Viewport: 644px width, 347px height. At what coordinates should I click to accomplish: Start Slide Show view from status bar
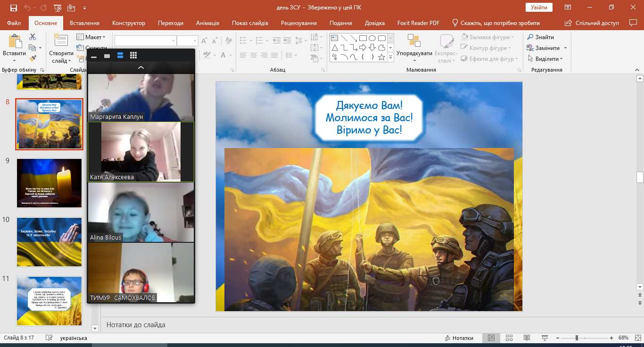coord(545,338)
